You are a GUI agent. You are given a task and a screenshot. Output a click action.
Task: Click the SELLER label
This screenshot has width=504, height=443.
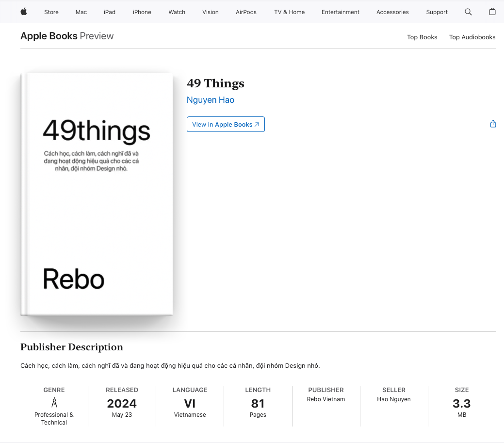(x=394, y=390)
